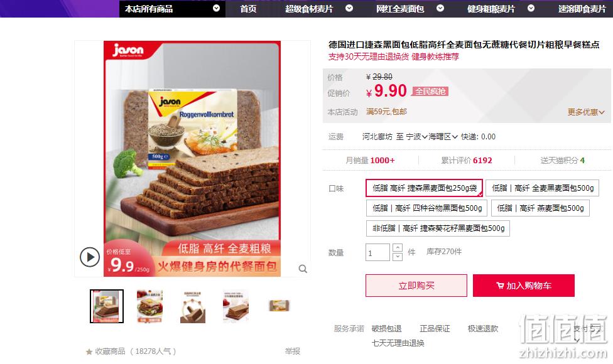
Task: Click the 立即购买 button
Action: [x=416, y=286]
